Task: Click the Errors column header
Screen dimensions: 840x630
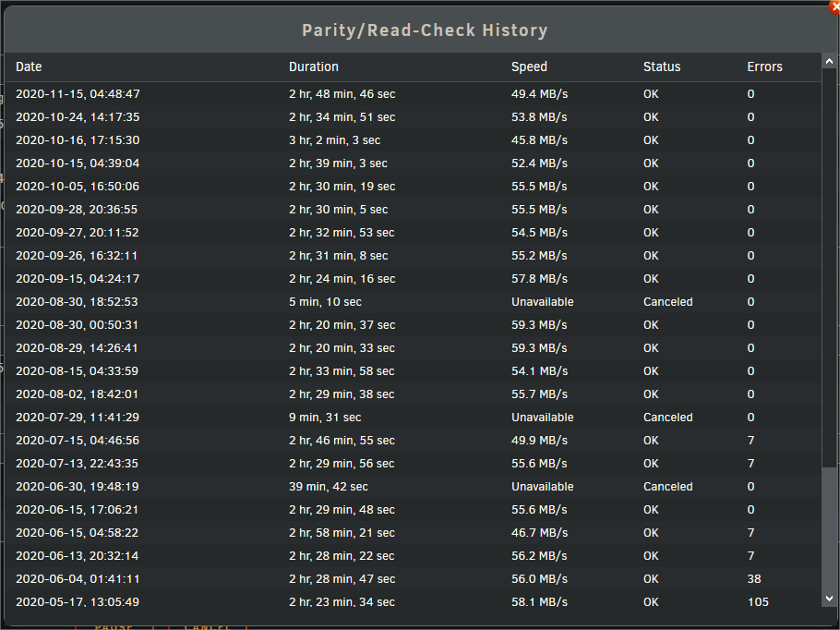Action: (x=764, y=67)
